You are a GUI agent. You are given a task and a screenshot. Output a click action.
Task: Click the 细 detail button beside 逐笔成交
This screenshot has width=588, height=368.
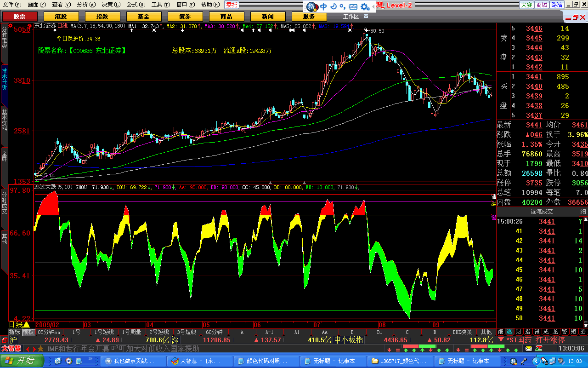point(583,212)
